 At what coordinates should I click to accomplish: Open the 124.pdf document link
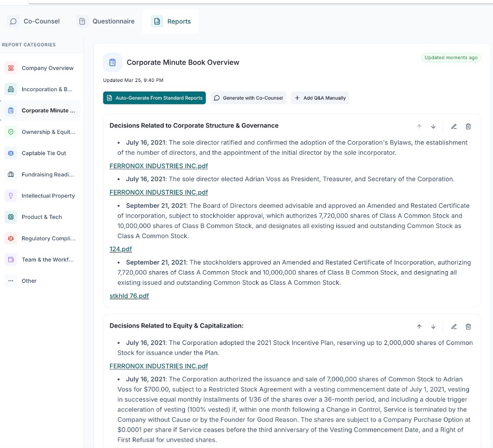click(x=120, y=249)
